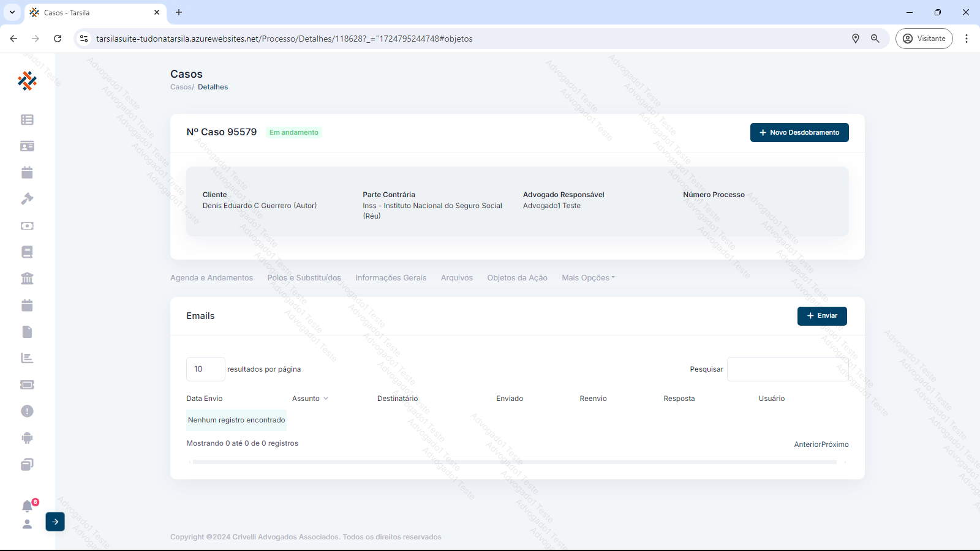Click the gavel icon in the sidebar
The height and width of the screenshot is (551, 980).
(27, 199)
